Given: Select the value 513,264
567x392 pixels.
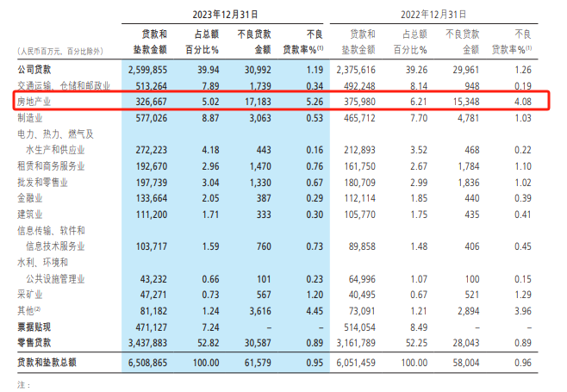Looking at the screenshot, I should (152, 86).
